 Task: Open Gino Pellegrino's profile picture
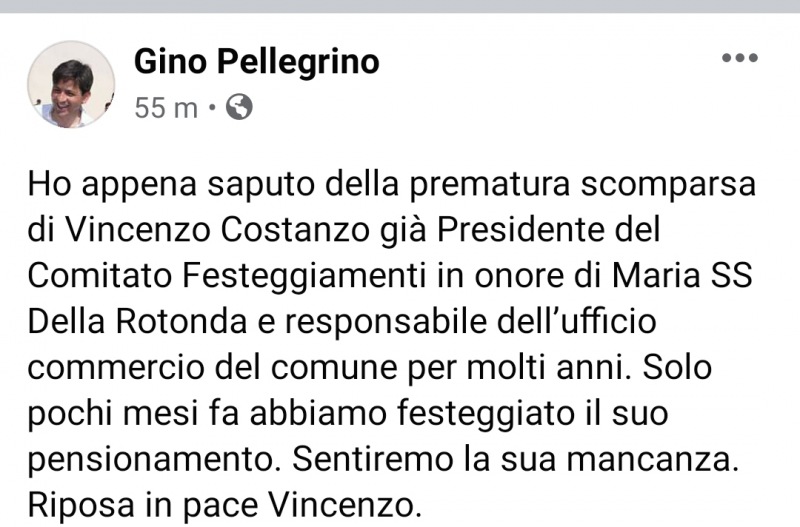(x=71, y=84)
